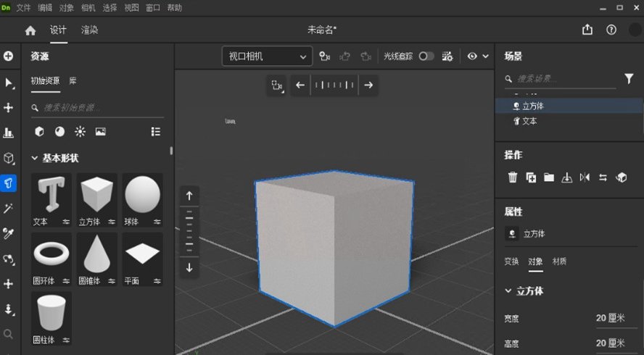Click the camera bookmarks icon
This screenshot has width=644, height=355.
tap(325, 57)
